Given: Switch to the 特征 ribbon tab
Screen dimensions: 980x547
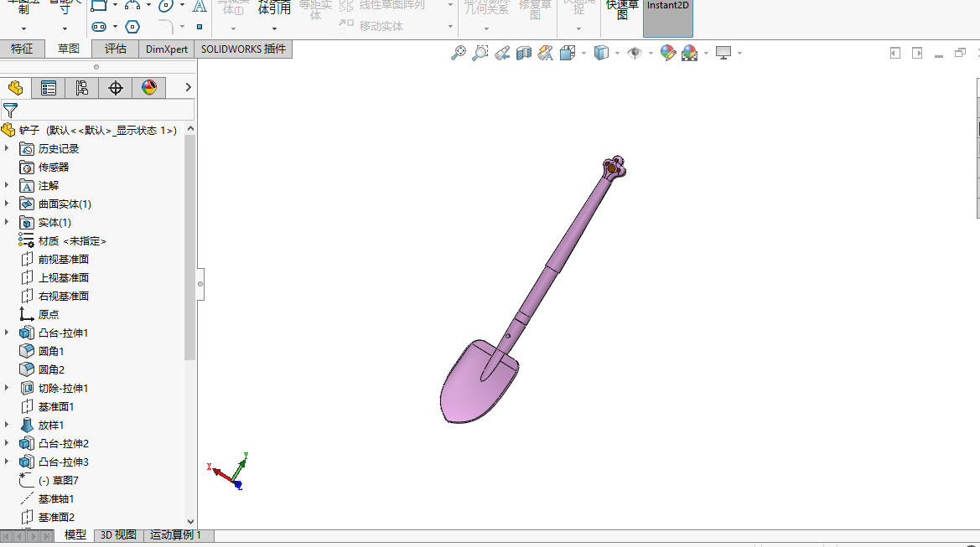Looking at the screenshot, I should (22, 49).
